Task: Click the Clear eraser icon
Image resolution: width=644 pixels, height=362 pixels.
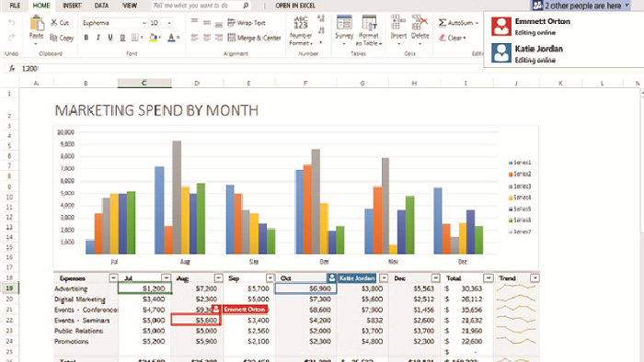Action: click(x=443, y=38)
